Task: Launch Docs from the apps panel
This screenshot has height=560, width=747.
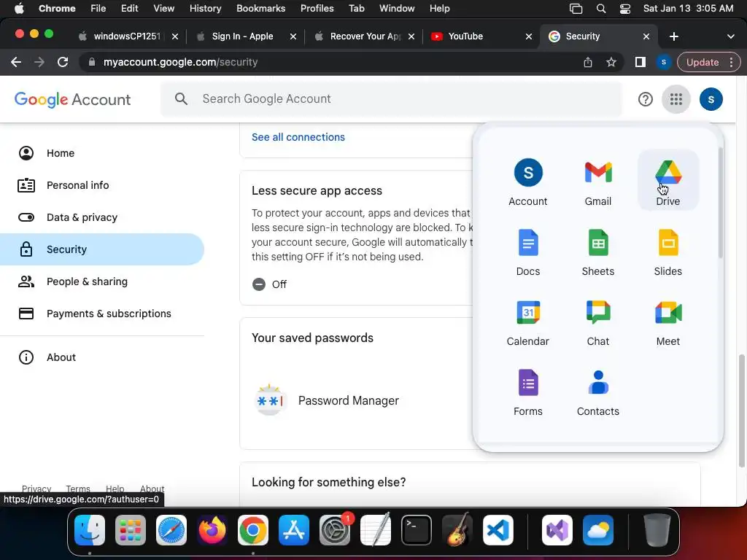Action: [528, 251]
